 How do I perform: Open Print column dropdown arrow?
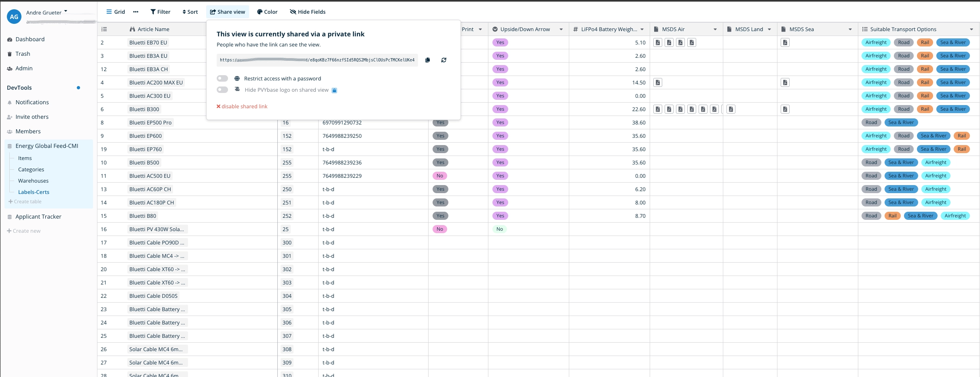(x=480, y=29)
